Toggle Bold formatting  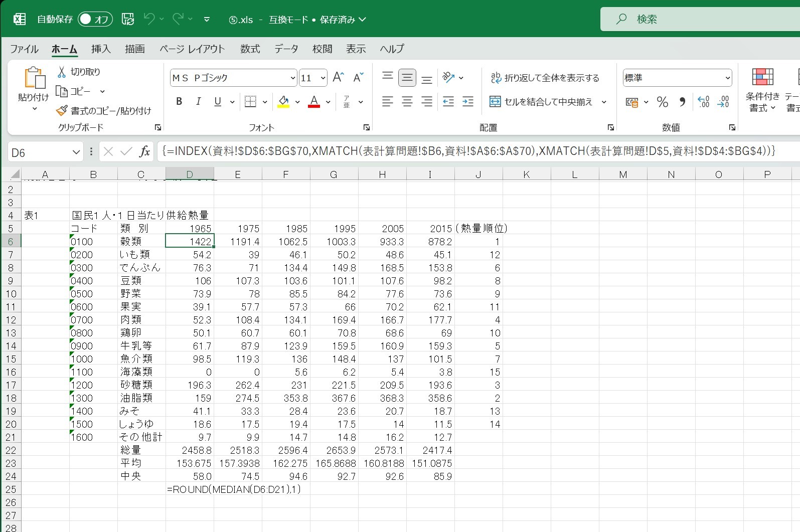click(x=179, y=102)
